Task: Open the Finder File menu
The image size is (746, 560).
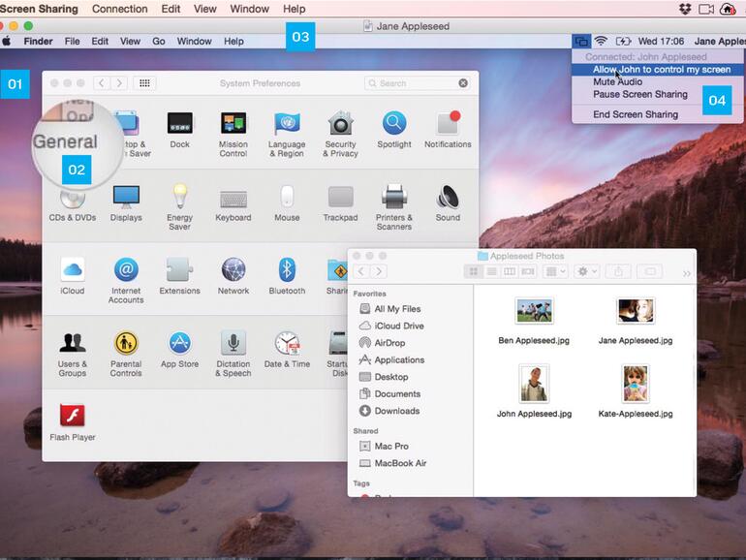Action: [x=73, y=42]
